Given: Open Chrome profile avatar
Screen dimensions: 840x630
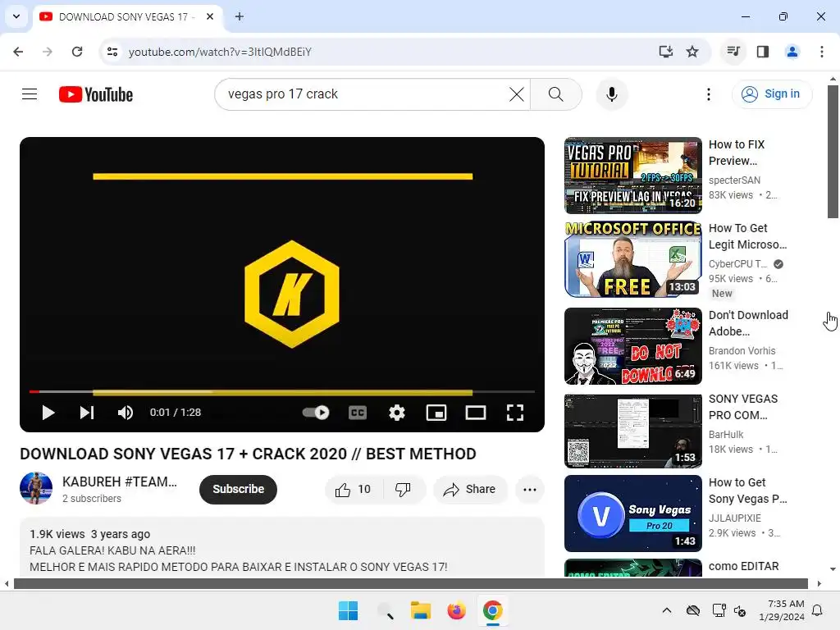Looking at the screenshot, I should 792,52.
